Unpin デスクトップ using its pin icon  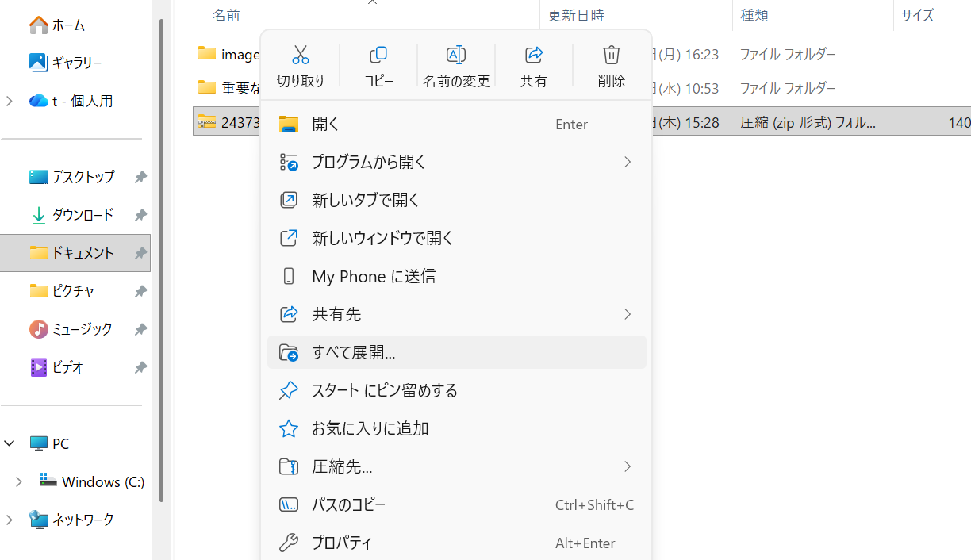(x=140, y=178)
